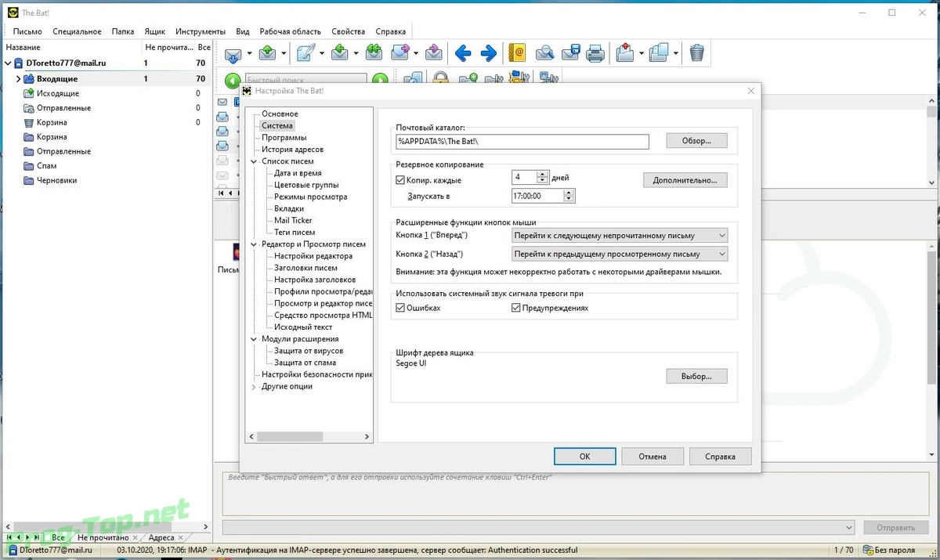This screenshot has height=560, width=940.
Task: Click the Redirect message icon
Action: click(434, 54)
